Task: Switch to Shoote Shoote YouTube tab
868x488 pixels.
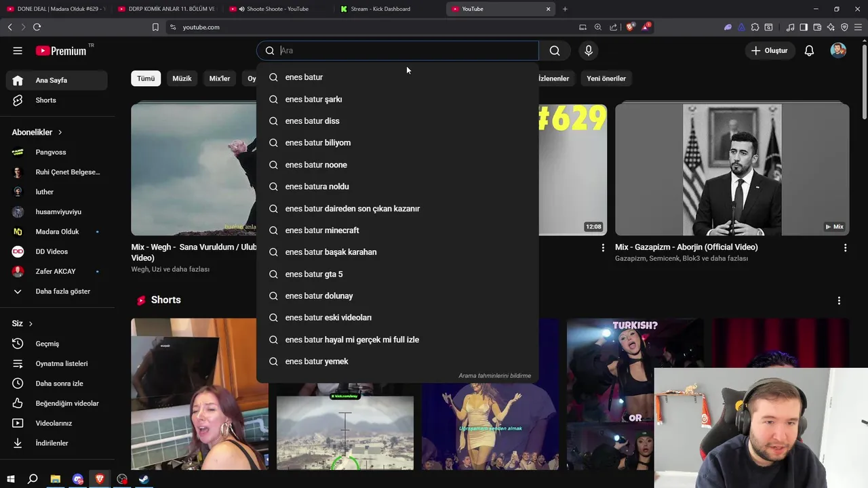Action: 277,9
